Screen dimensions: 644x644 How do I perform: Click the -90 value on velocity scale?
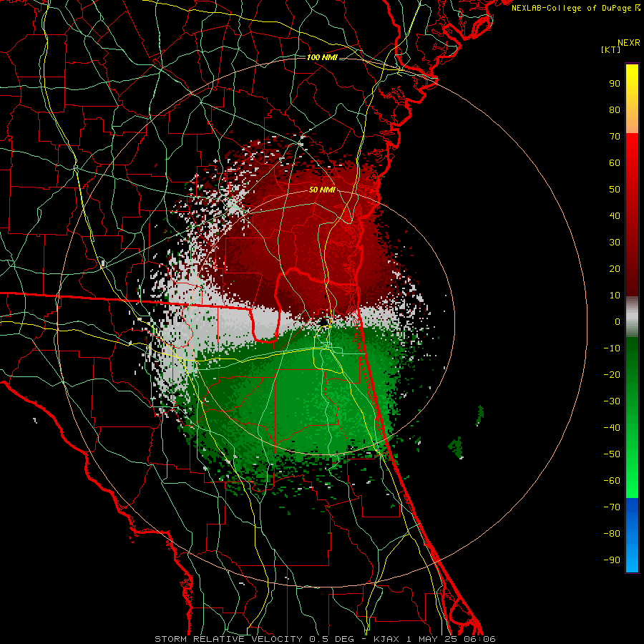(x=612, y=560)
